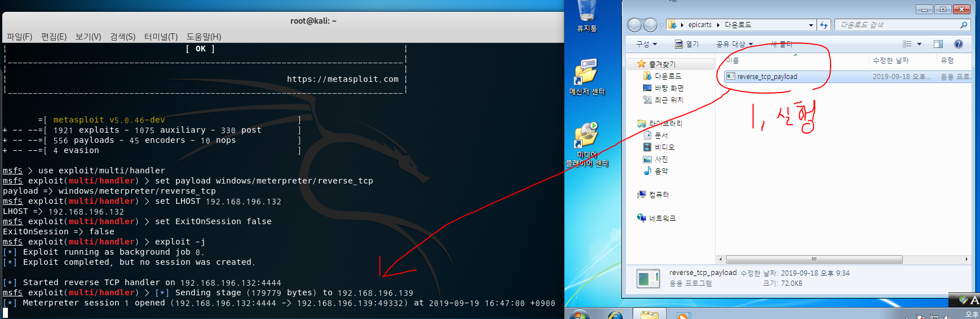Click the refresh button in Explorer
Viewport: 980px width, 319px height.
click(x=824, y=25)
